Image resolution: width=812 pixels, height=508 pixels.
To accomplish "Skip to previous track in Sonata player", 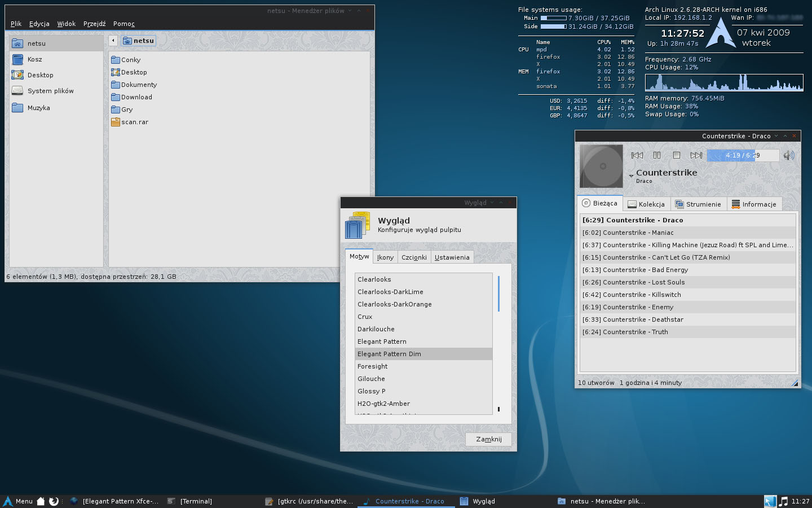I will pos(637,155).
